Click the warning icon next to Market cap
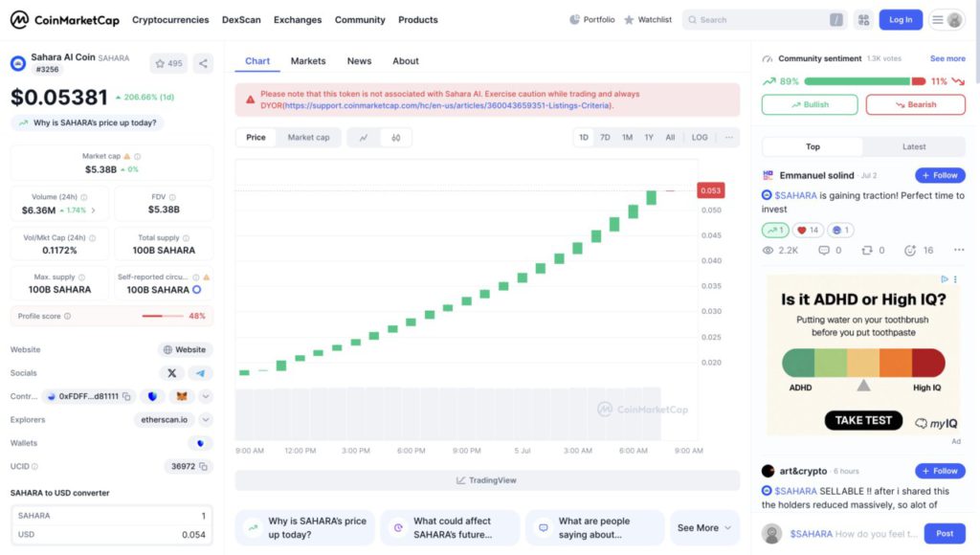The height and width of the screenshot is (555, 980). 127,156
